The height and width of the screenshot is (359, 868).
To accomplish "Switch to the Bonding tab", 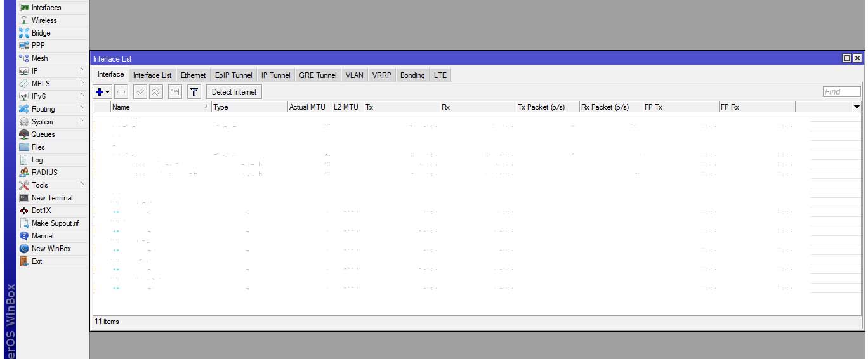I will pyautogui.click(x=412, y=75).
